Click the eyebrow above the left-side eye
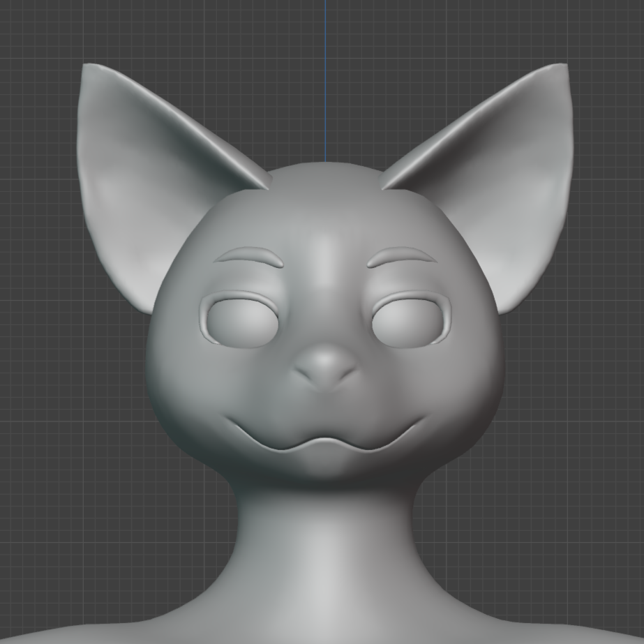Screen dimensions: 644x644 pos(249,255)
